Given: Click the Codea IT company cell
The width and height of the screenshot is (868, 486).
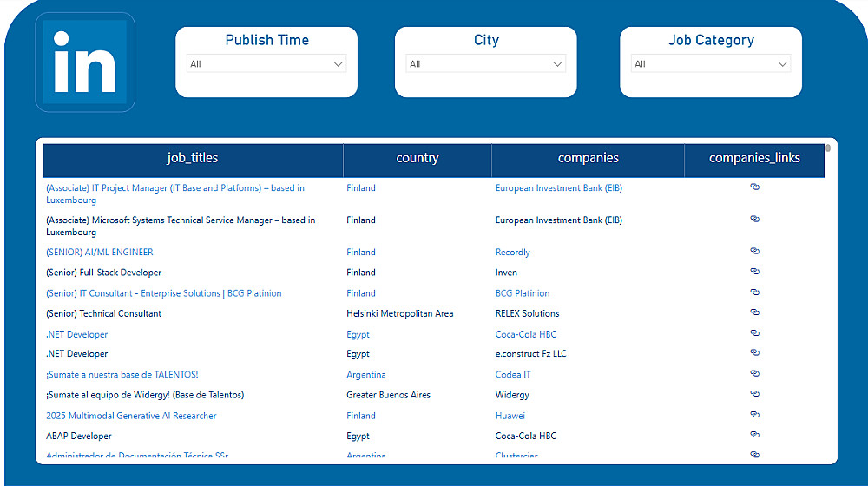Looking at the screenshot, I should pyautogui.click(x=513, y=375).
